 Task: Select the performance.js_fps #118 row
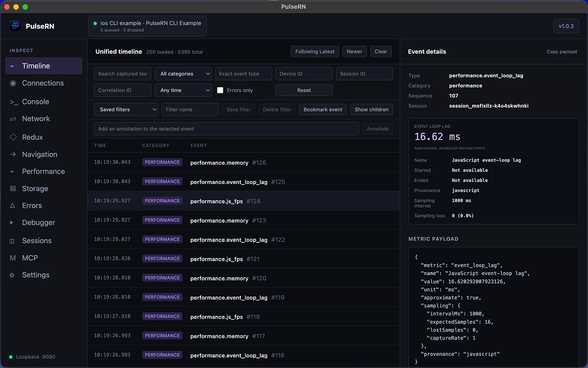tap(244, 317)
